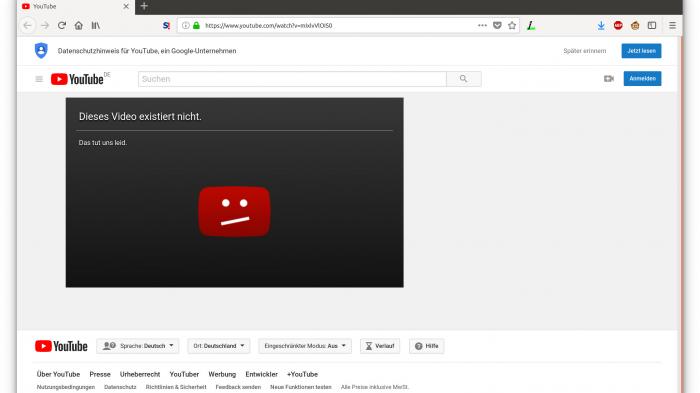Bookmark this page with the star icon

click(512, 25)
